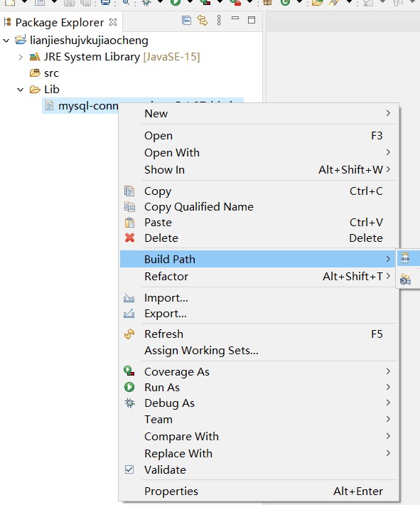Click the Coverage As icon

[x=129, y=371]
